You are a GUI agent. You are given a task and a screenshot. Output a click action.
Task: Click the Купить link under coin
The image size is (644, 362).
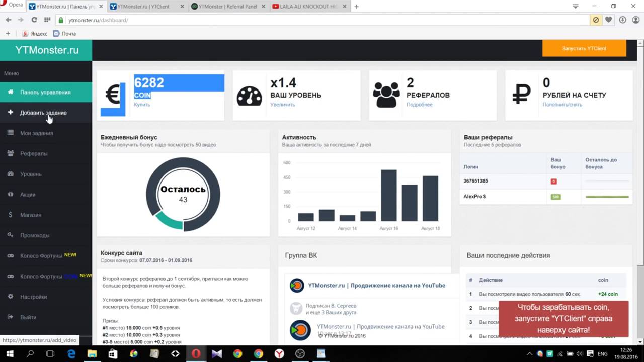[x=142, y=105]
